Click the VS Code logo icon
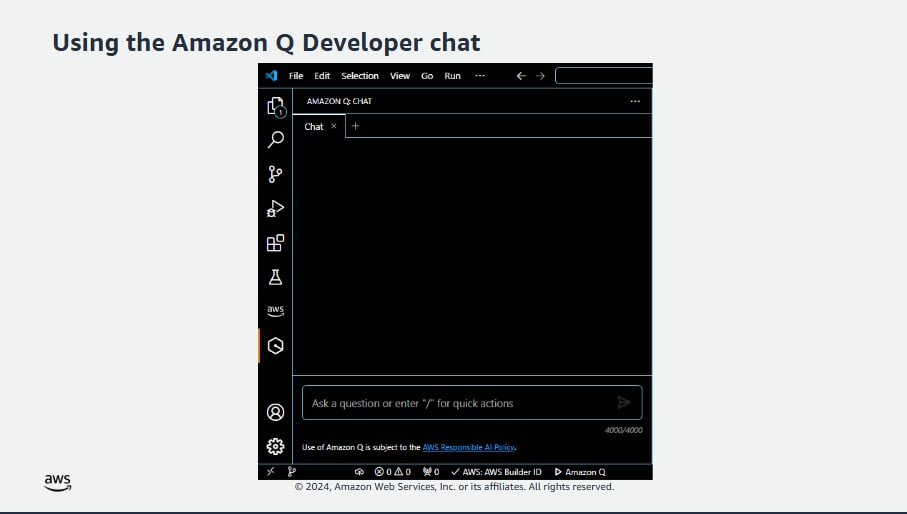The image size is (907, 514). coord(271,76)
